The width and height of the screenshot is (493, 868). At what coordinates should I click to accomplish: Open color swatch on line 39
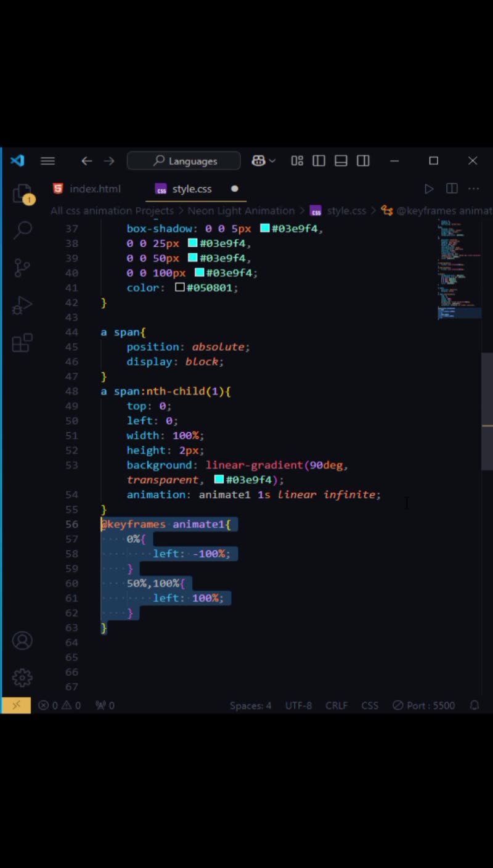[x=192, y=258]
